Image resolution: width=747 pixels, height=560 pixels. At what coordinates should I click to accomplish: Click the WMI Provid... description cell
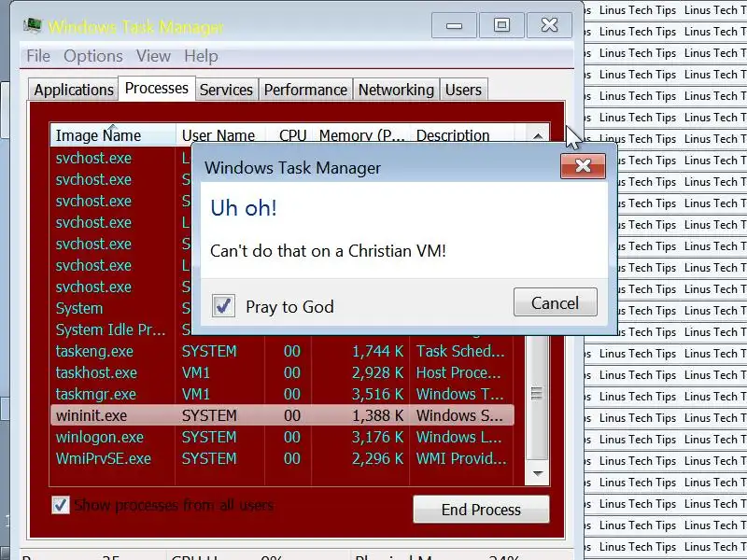[x=461, y=458]
